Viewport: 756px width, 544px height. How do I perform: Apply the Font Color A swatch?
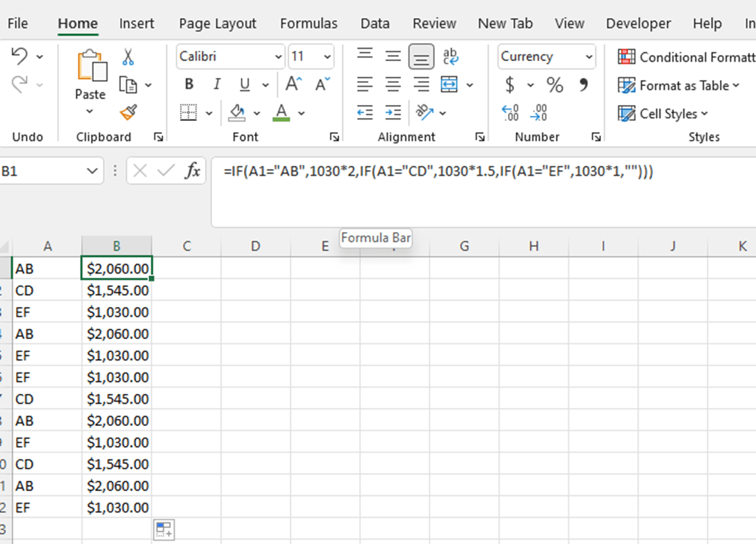click(281, 113)
